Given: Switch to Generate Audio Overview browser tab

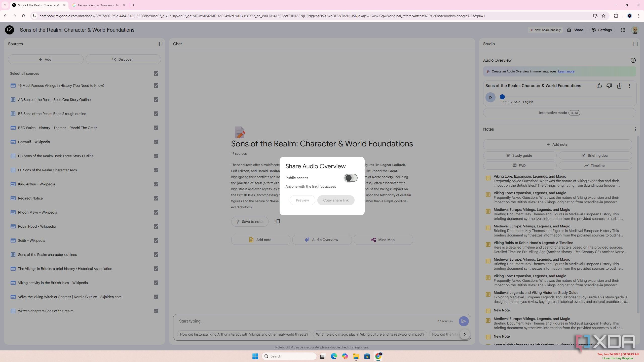Looking at the screenshot, I should click(99, 5).
